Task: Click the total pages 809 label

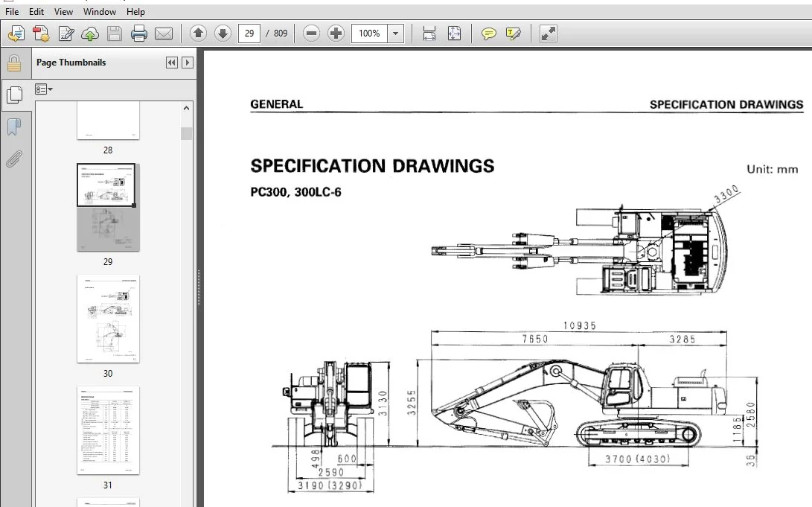Action: 280,34
